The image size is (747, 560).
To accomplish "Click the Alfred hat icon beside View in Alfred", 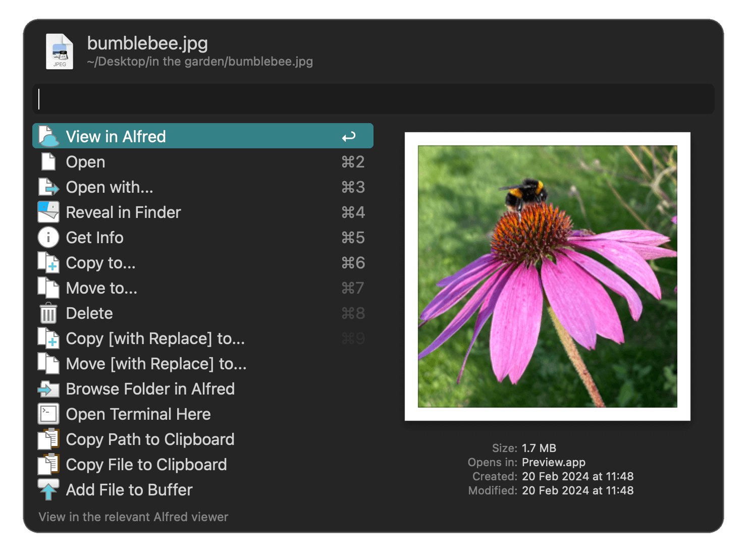I will point(48,136).
